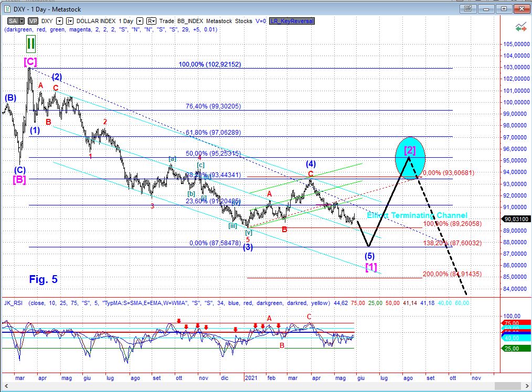Click the R dropdown button after 1 Day
Viewport: 532px width, 392px height.
pyautogui.click(x=151, y=21)
